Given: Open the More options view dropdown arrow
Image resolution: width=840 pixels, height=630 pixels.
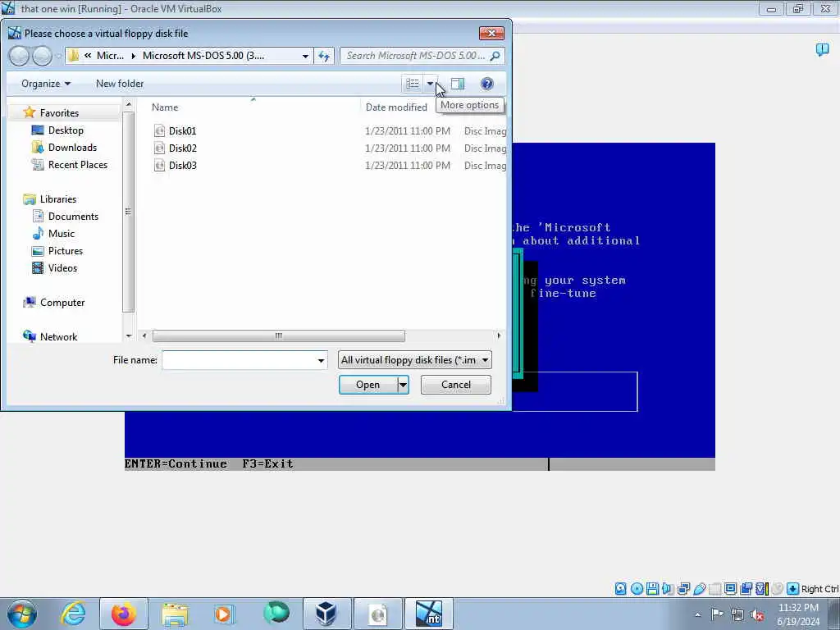Looking at the screenshot, I should point(430,84).
